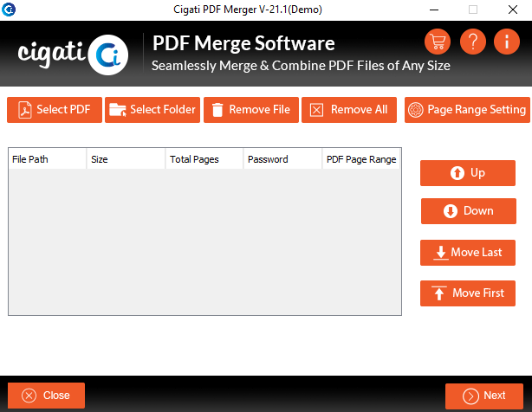Open the question mark help icon
This screenshot has height=412, width=532.
click(x=473, y=42)
